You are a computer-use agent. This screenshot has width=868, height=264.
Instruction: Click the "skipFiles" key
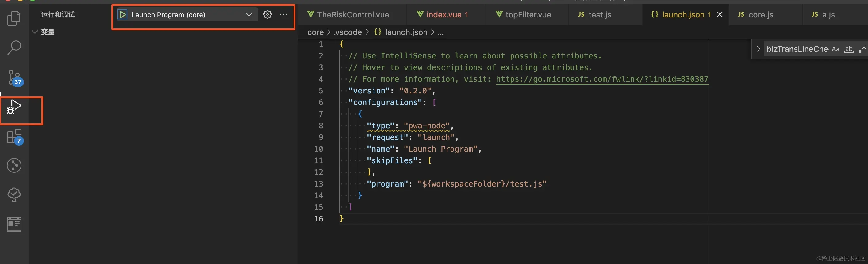[392, 161]
